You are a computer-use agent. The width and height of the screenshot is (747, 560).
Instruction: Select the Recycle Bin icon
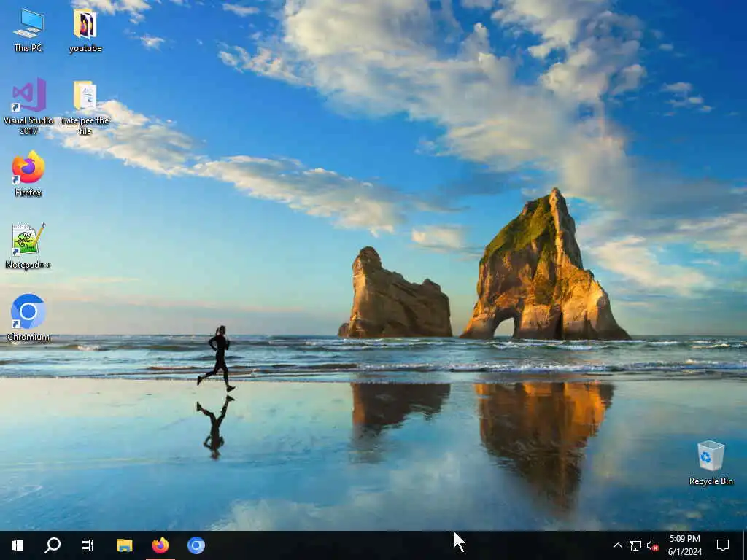tap(711, 463)
